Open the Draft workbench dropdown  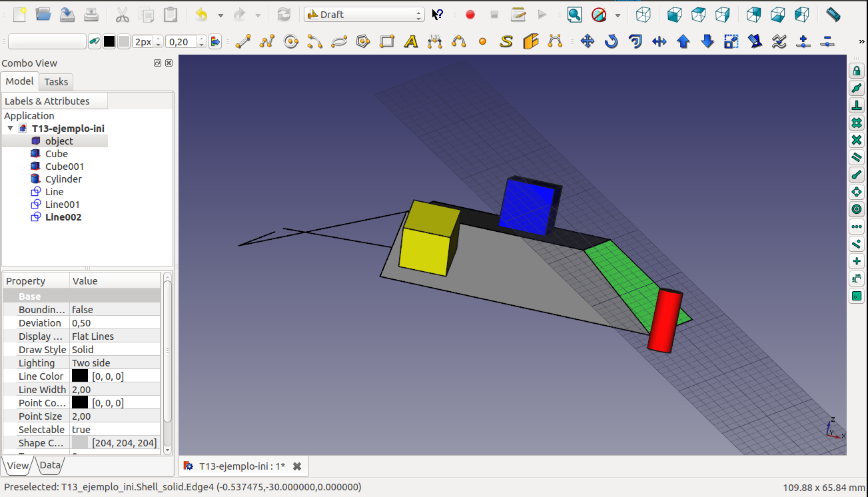[364, 14]
